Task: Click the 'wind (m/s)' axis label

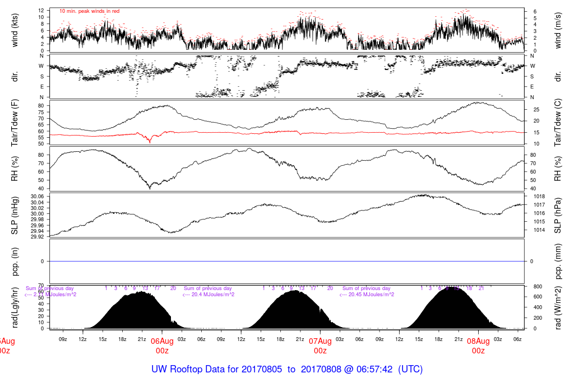Action: (x=558, y=30)
